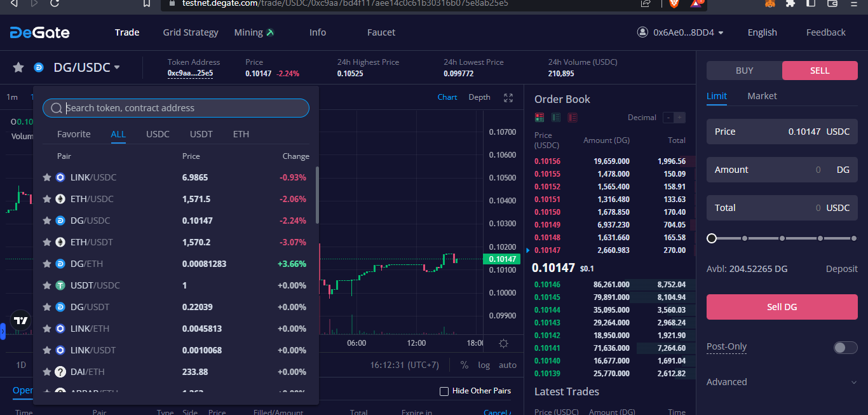Expand the Advanced order options

pyautogui.click(x=782, y=382)
